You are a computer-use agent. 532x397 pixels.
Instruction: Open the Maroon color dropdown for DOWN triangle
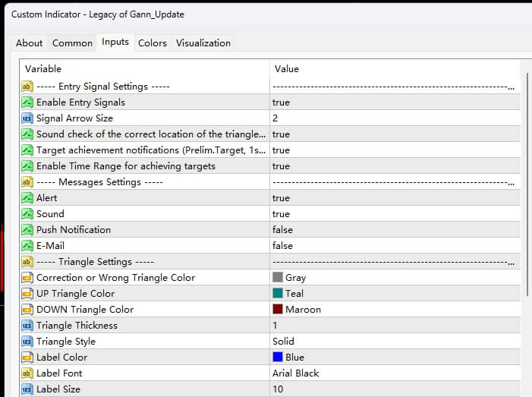(x=395, y=310)
